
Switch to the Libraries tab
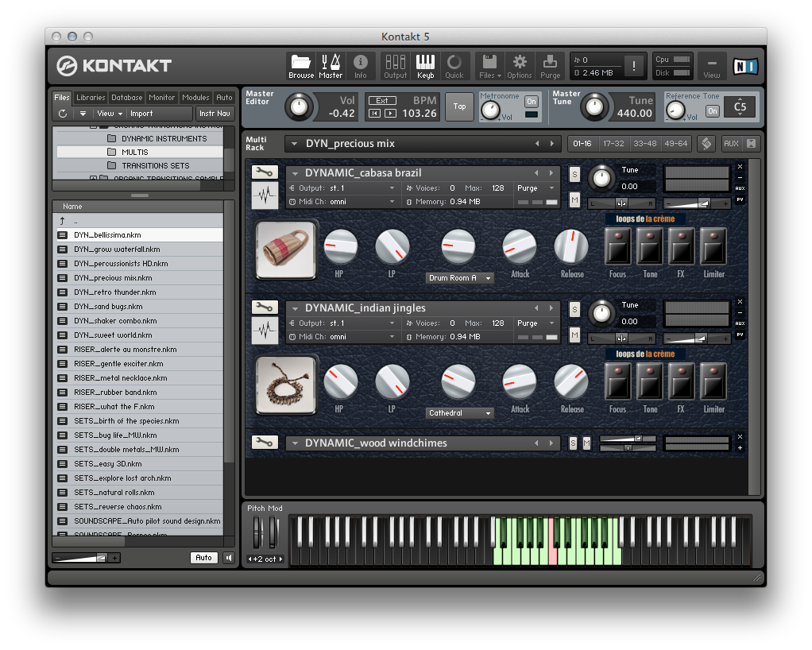[x=91, y=98]
